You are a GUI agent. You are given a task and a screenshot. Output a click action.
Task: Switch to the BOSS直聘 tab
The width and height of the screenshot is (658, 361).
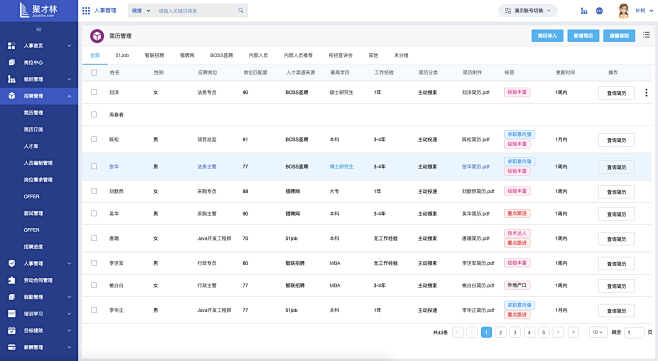coord(221,55)
